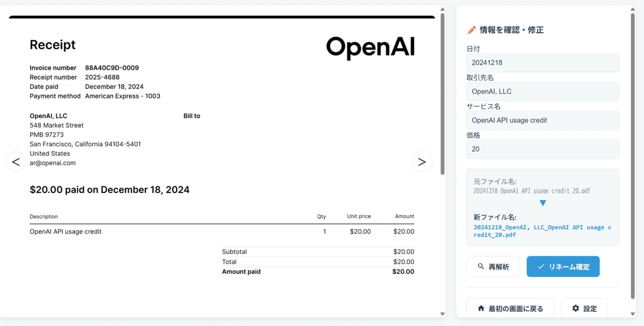The height and width of the screenshot is (326, 644).
Task: Click the 情報を確認・修正 panel title
Action: point(511,30)
